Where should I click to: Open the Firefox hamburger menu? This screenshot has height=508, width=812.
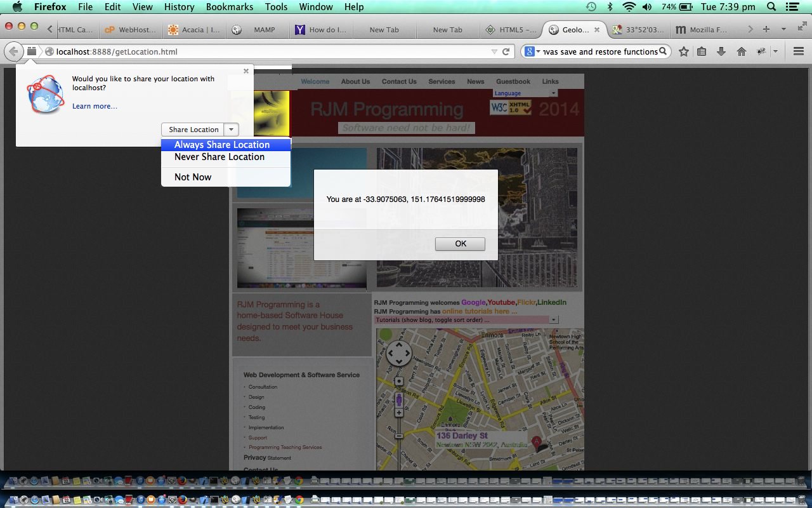tap(799, 51)
